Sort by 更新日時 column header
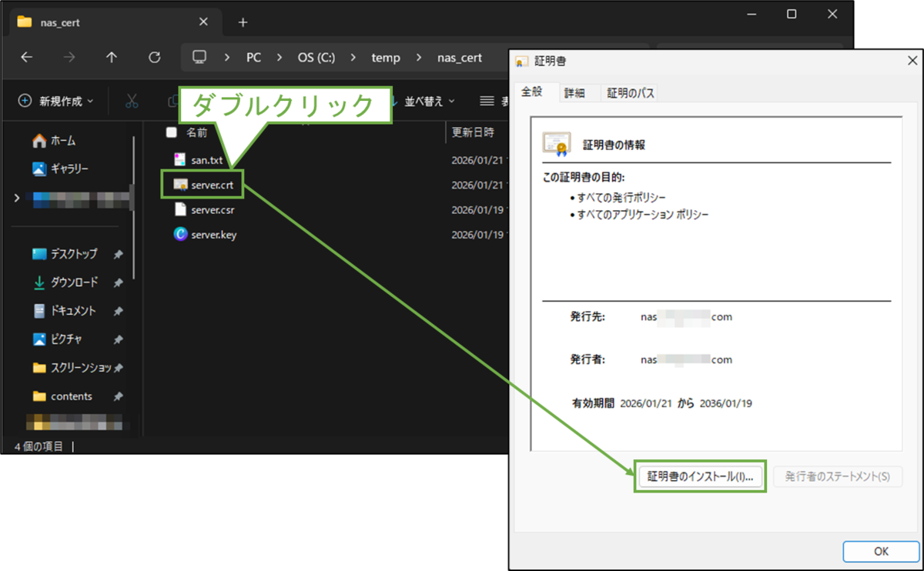This screenshot has width=924, height=571. click(473, 132)
